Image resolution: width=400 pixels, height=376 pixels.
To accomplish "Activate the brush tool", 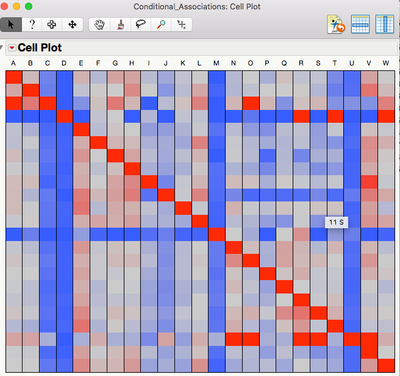I will tap(120, 25).
